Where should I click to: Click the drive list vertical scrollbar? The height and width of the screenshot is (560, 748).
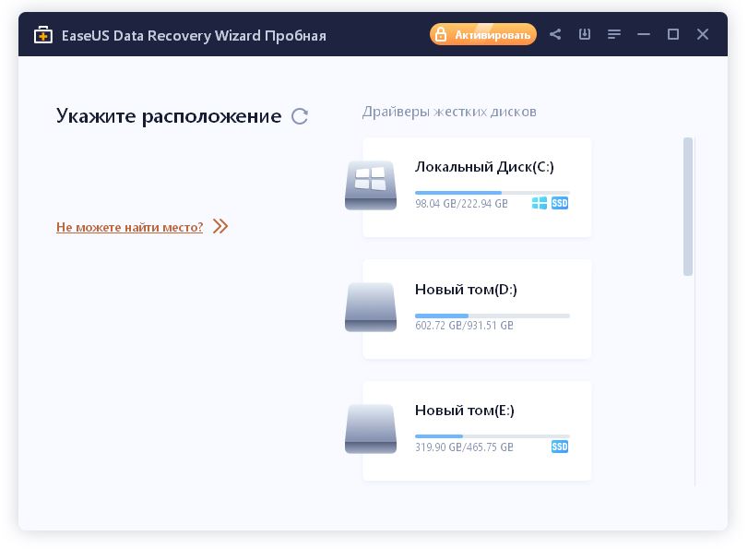pyautogui.click(x=687, y=207)
